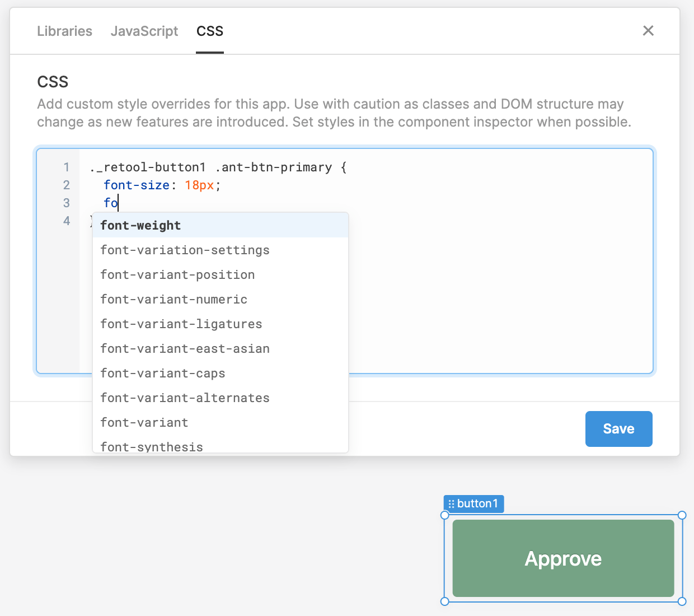Select plain font-variant suggestion

pos(221,422)
